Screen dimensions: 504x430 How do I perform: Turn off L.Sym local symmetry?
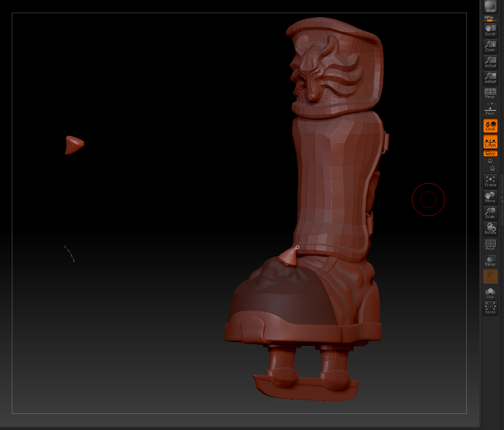[490, 141]
